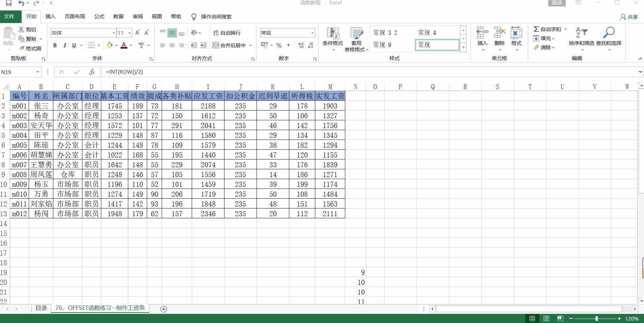Click the horizontal scrollbar
The width and height of the screenshot is (644, 323).
529,309
